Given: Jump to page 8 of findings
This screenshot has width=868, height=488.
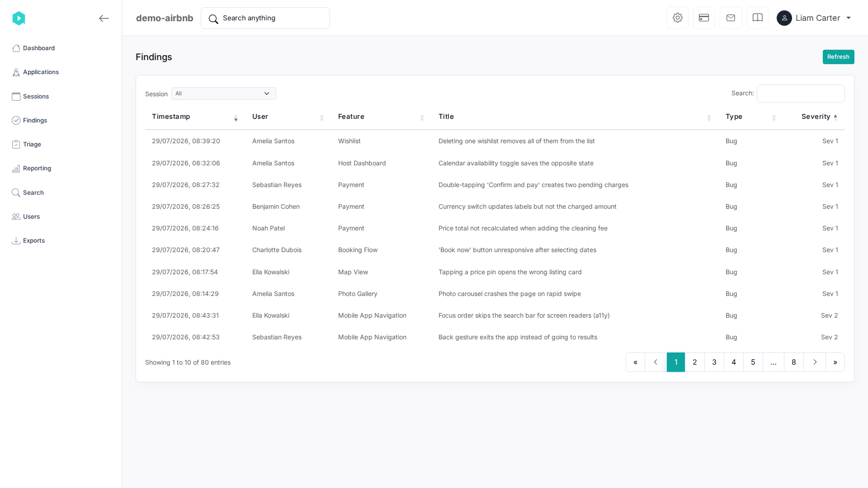Looking at the screenshot, I should click(x=794, y=362).
